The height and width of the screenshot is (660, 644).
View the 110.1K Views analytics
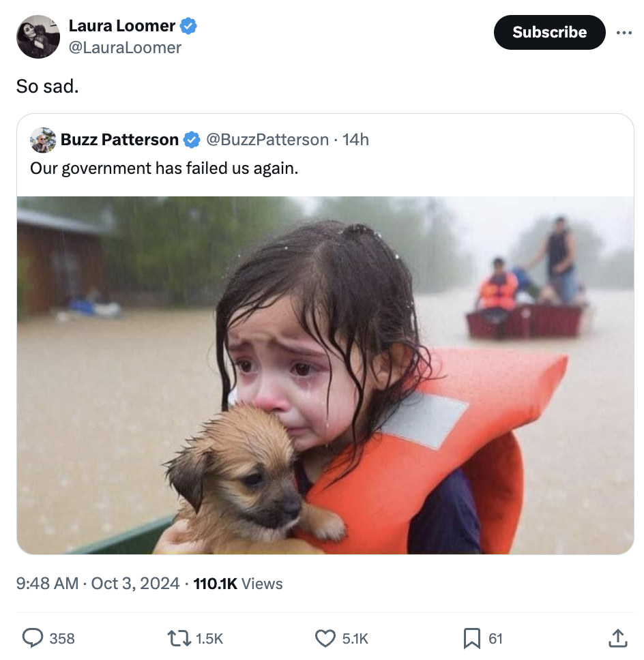tap(238, 584)
